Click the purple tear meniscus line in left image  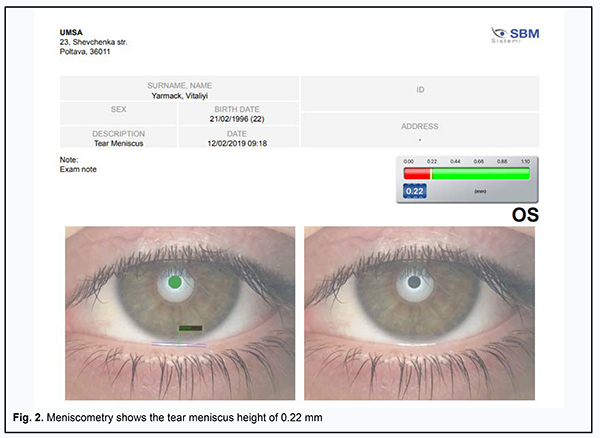tap(179, 344)
